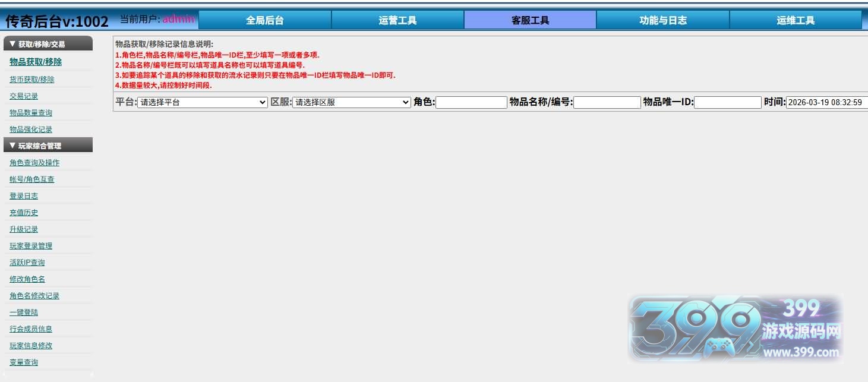Open 变量查询 sidebar link
This screenshot has width=868, height=382.
[24, 362]
